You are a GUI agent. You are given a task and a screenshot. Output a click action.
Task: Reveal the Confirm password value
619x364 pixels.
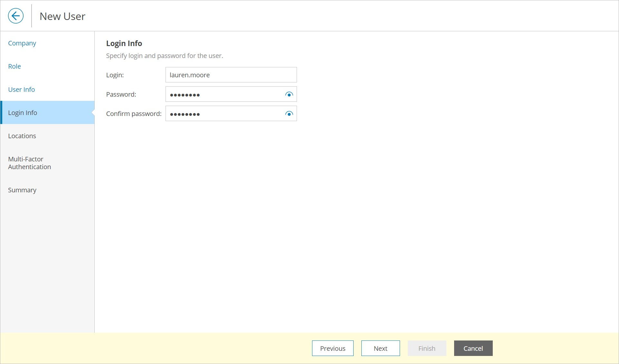click(x=289, y=114)
